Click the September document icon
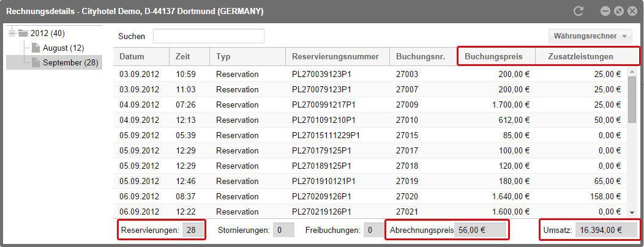644x247 pixels. [37, 63]
